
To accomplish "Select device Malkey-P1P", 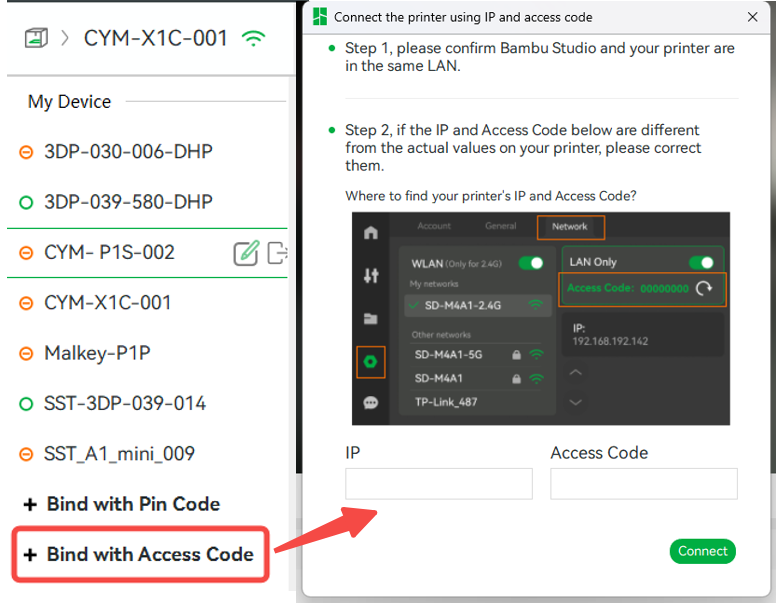I will (x=97, y=353).
